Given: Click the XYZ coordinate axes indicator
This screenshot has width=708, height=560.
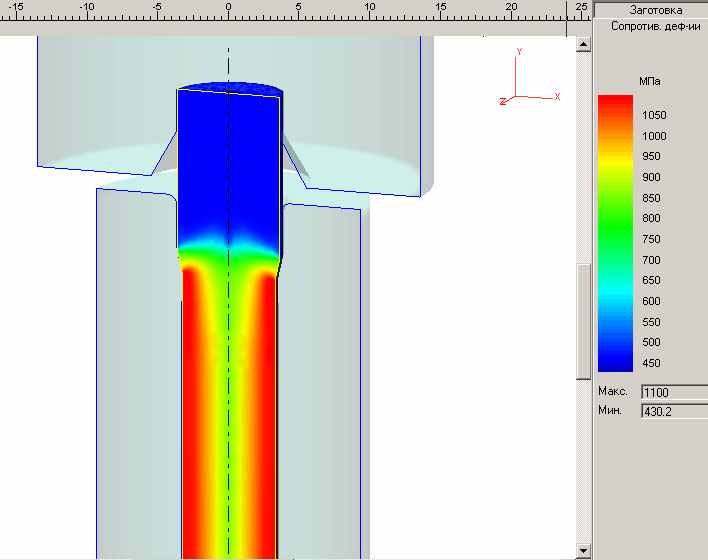Looking at the screenshot, I should pyautogui.click(x=529, y=77).
